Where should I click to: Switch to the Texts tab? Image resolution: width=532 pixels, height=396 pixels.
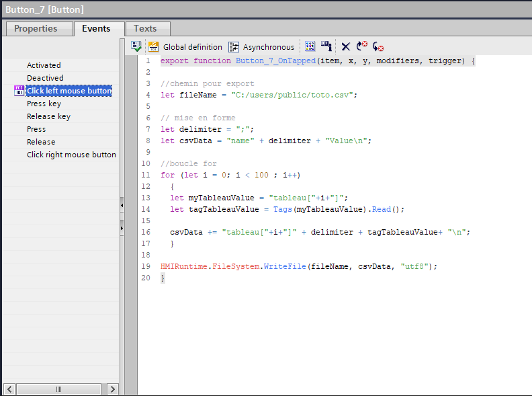145,28
